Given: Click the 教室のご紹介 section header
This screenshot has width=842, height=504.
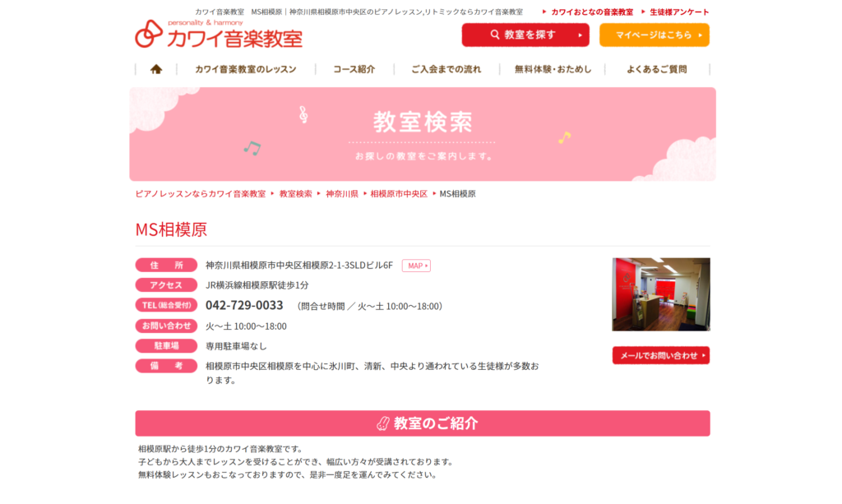Looking at the screenshot, I should [423, 423].
